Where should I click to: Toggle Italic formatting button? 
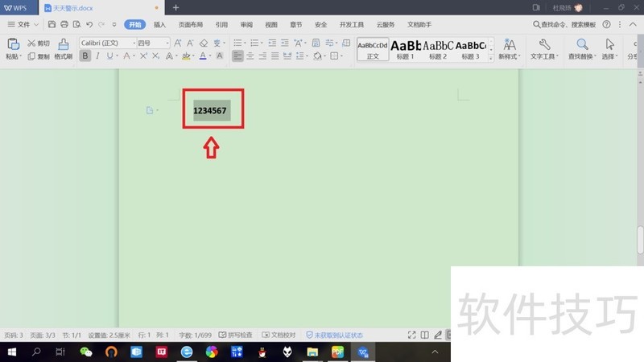[97, 56]
